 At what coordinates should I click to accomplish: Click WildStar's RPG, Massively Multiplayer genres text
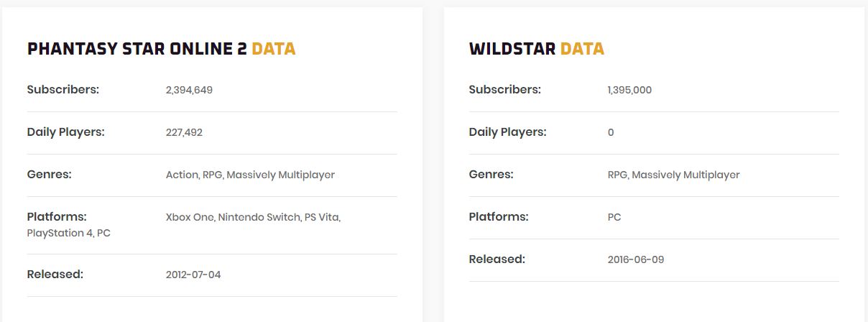click(x=673, y=175)
